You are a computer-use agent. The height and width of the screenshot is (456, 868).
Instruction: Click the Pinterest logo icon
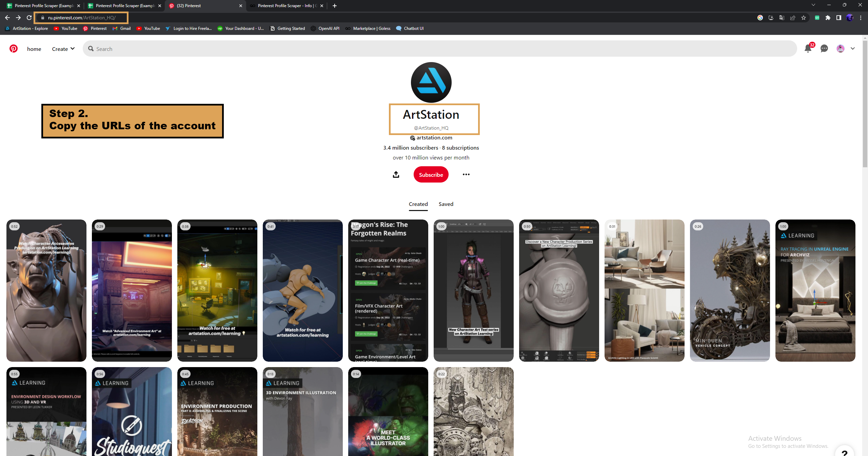pyautogui.click(x=14, y=49)
